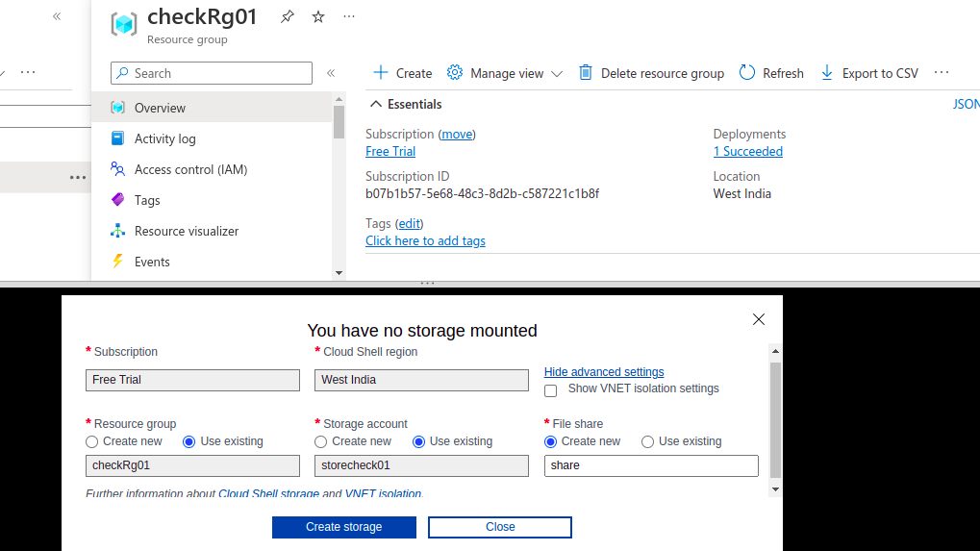Collapse the Essentials section
The height and width of the screenshot is (551, 980).
point(406,104)
